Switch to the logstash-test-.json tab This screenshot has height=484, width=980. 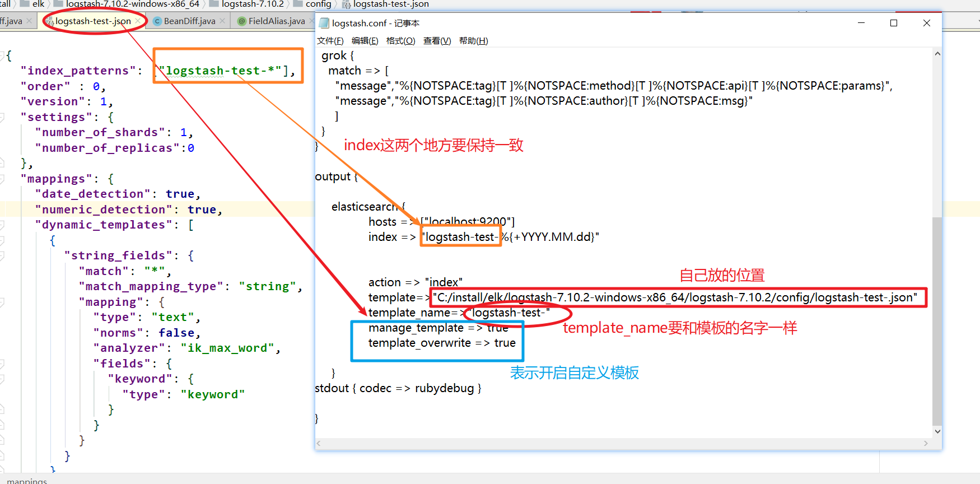pyautogui.click(x=93, y=21)
